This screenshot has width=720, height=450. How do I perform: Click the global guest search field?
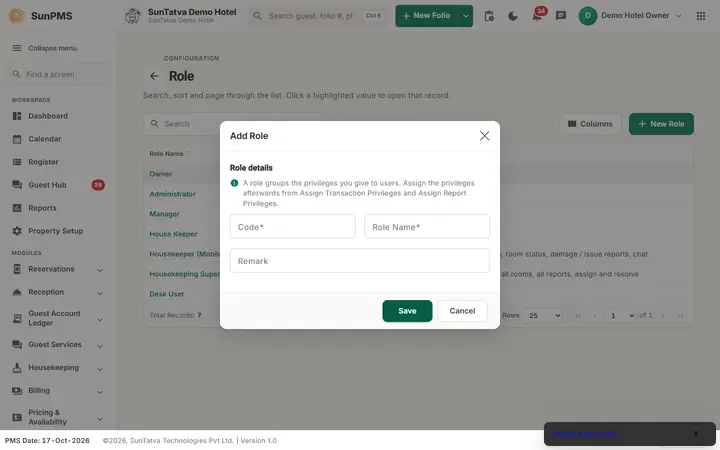319,16
